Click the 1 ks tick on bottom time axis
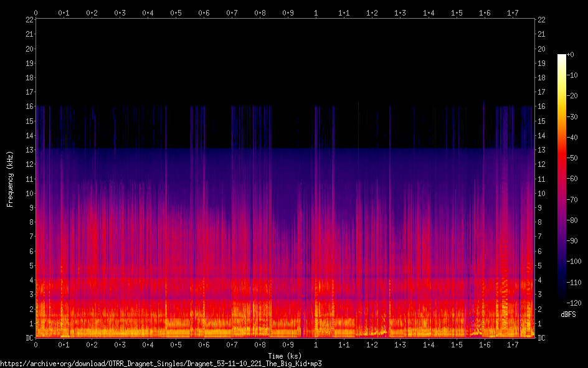The width and height of the screenshot is (588, 368). click(316, 344)
